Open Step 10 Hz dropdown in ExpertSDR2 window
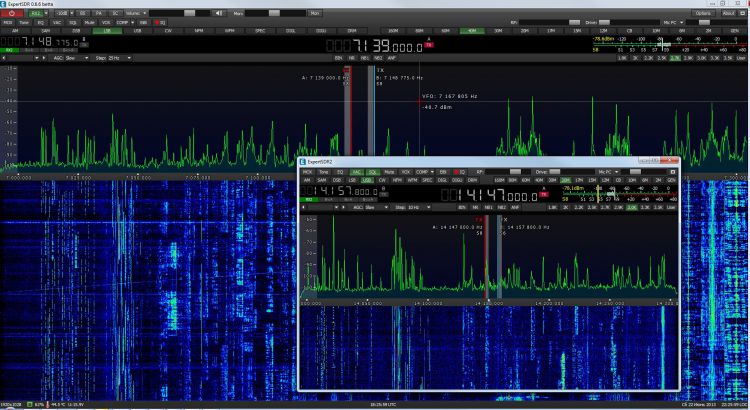The width and height of the screenshot is (750, 410). coord(429,207)
